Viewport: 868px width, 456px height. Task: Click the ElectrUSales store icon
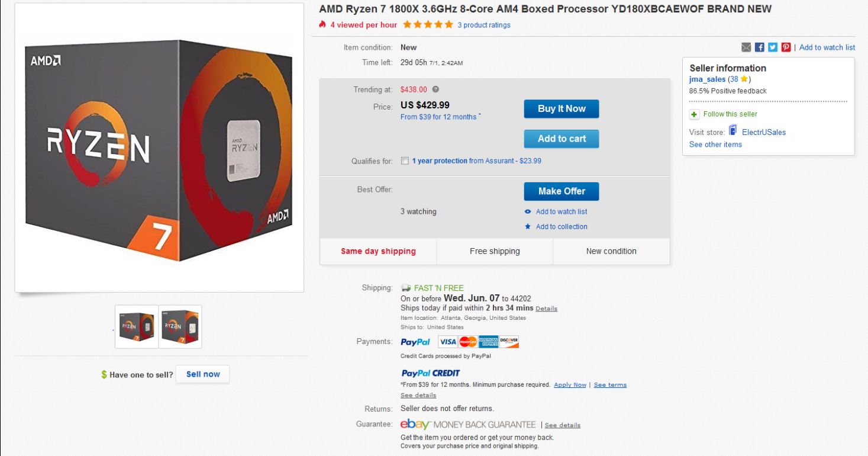(x=733, y=131)
